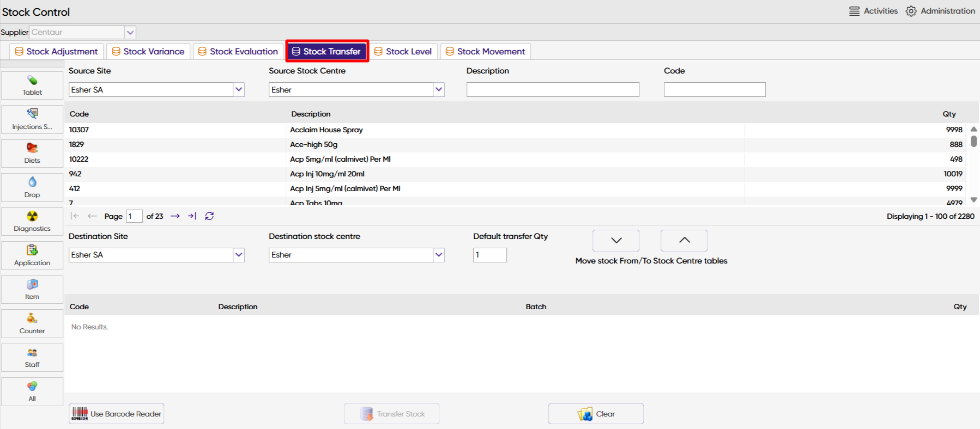Click the Qty column header in source table
This screenshot has height=429, width=980.
[949, 114]
